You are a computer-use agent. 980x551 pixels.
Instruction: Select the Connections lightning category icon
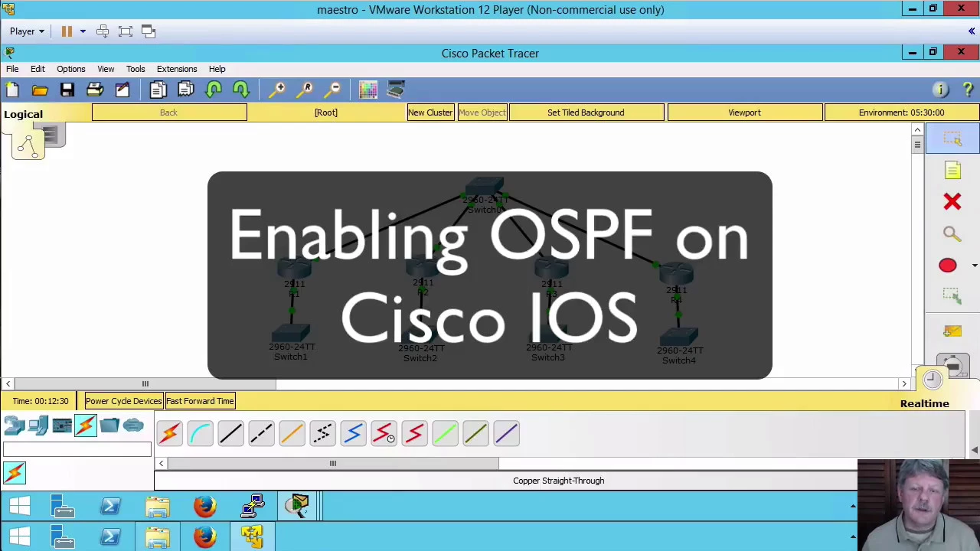click(x=86, y=425)
